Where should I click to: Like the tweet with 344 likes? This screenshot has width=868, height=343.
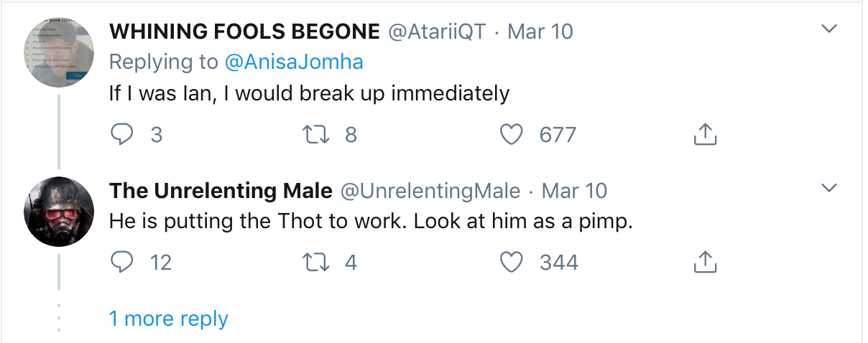coord(511,262)
